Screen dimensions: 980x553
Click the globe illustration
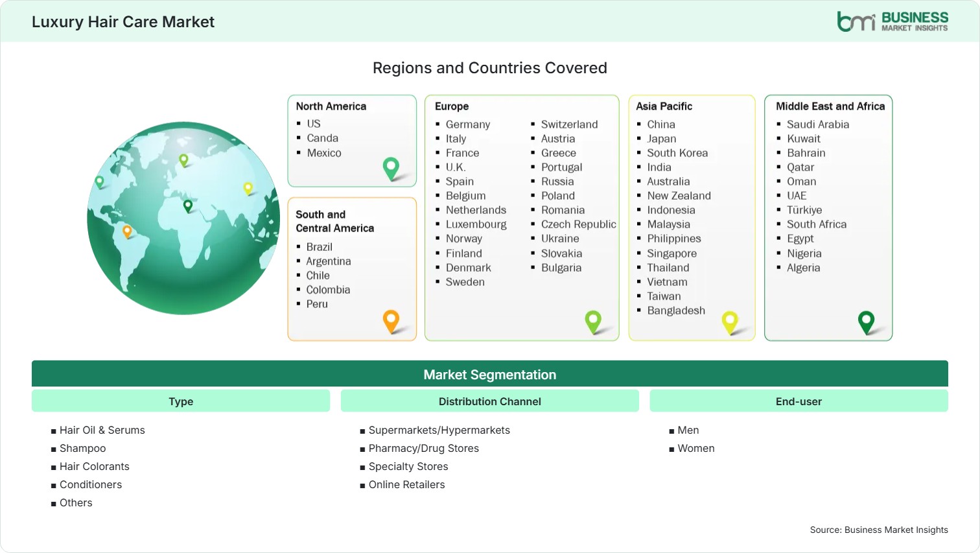[184, 218]
